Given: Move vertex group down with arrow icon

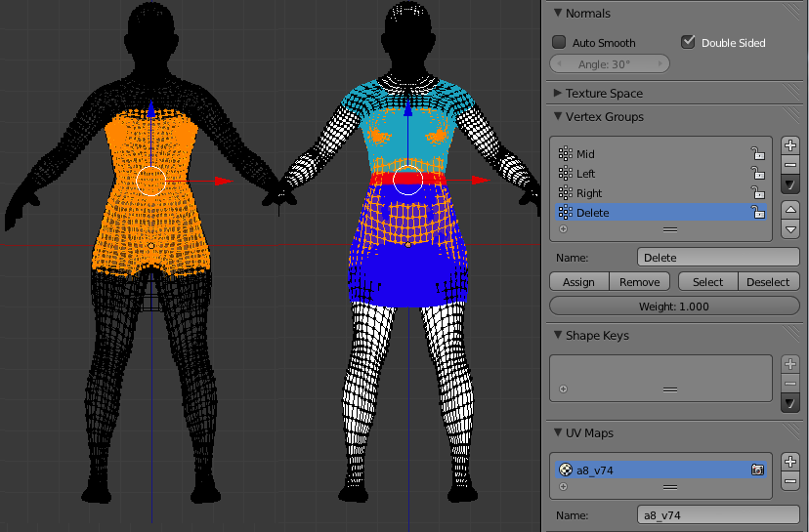Looking at the screenshot, I should (790, 229).
